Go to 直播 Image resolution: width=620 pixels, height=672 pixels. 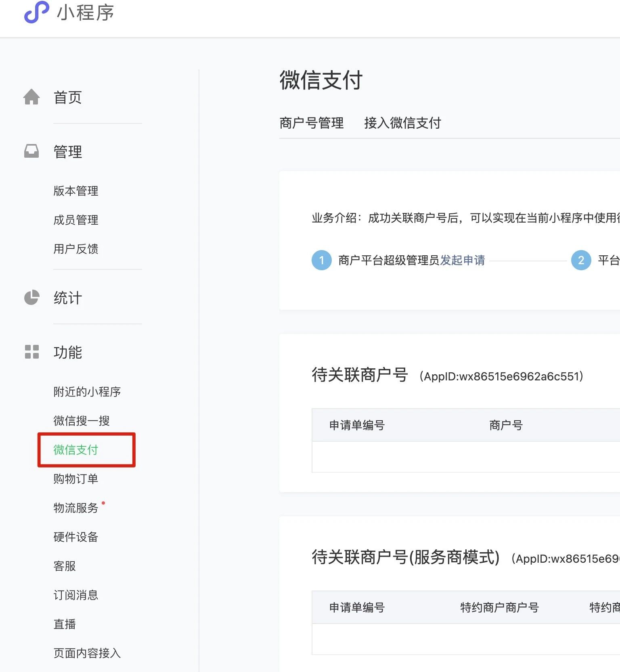click(x=65, y=624)
